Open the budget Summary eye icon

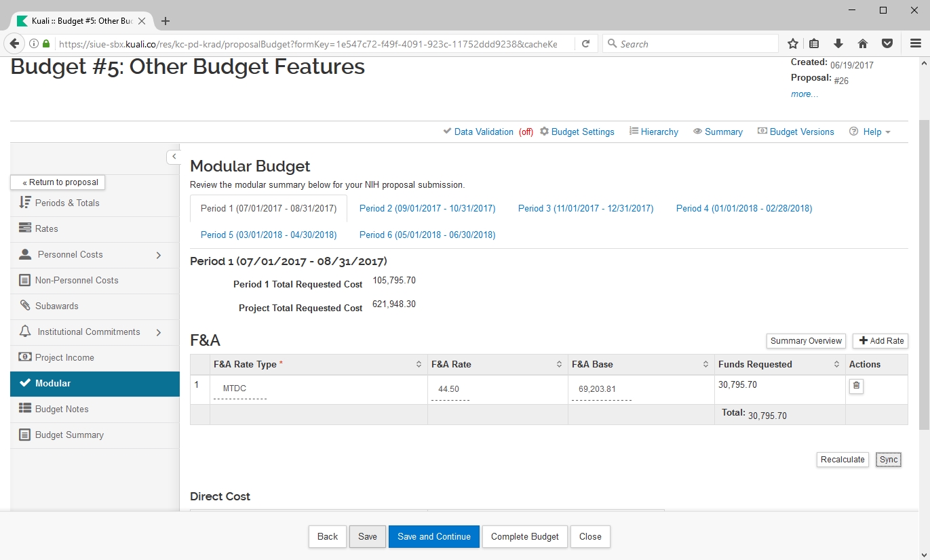pyautogui.click(x=718, y=132)
